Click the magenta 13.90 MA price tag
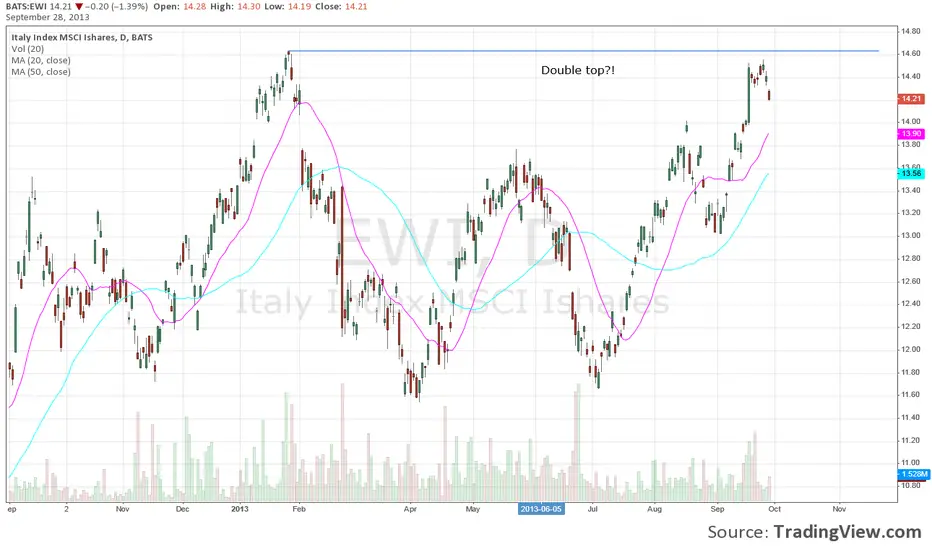Viewport: 932px width, 550px height. click(x=911, y=134)
